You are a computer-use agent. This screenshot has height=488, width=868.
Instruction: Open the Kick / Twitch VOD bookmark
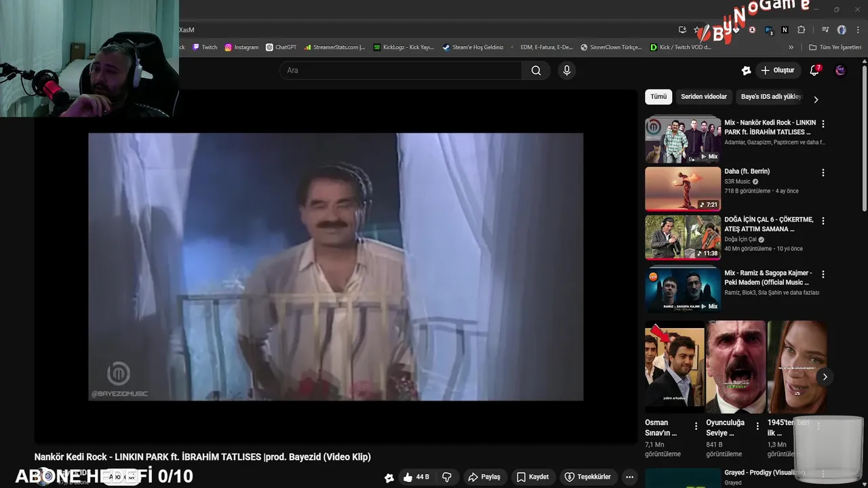[681, 47]
